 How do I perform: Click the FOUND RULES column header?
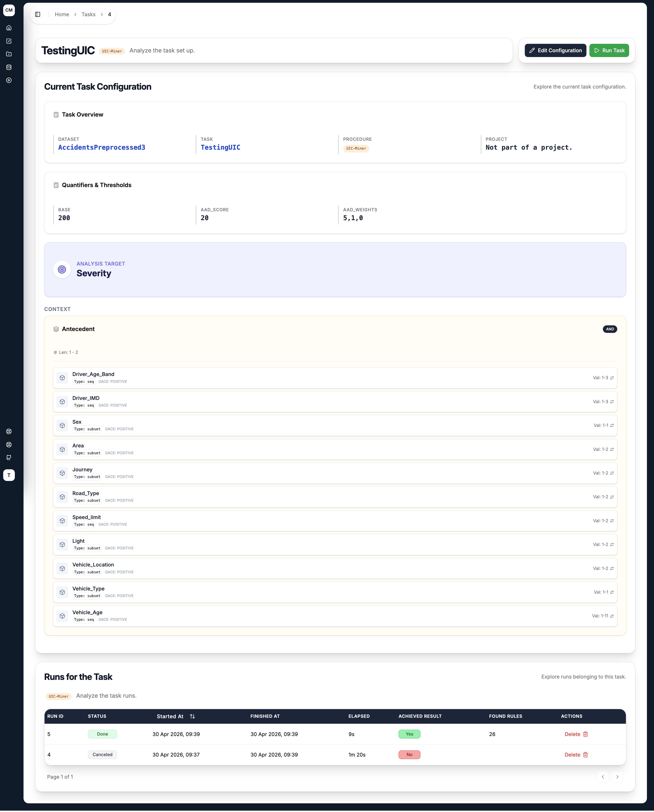coord(506,717)
